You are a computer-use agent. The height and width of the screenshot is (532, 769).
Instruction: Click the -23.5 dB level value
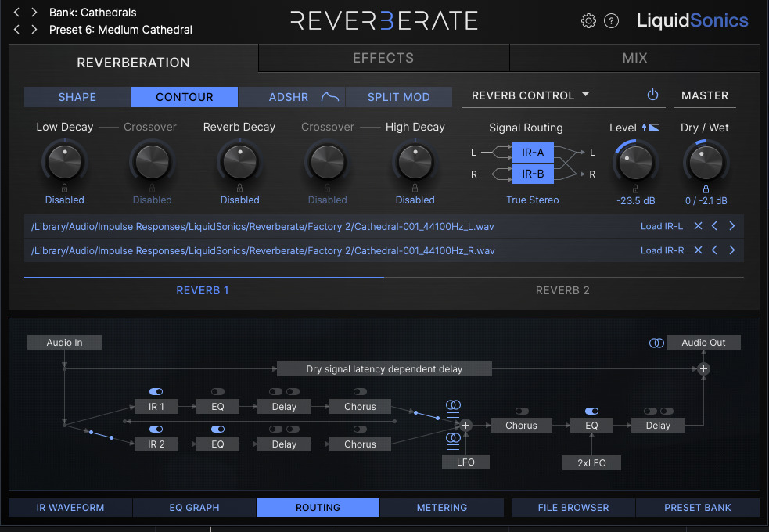[x=635, y=200]
